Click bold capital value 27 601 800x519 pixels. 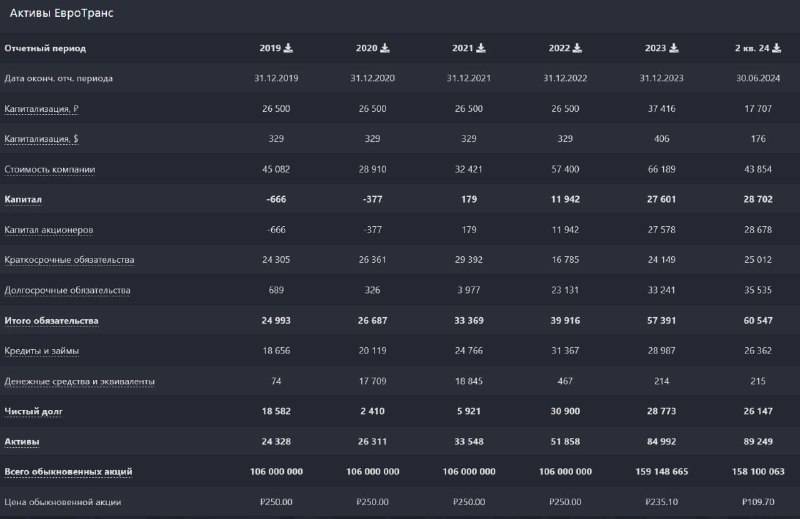coord(661,200)
